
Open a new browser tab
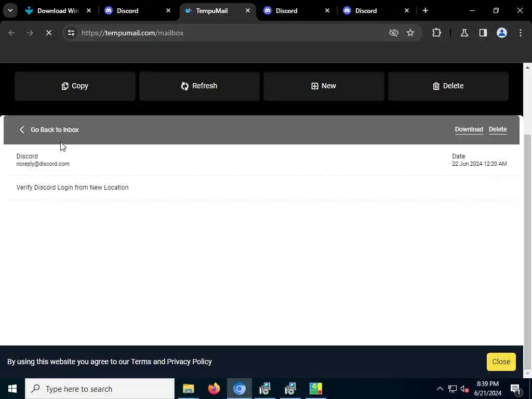tap(425, 10)
